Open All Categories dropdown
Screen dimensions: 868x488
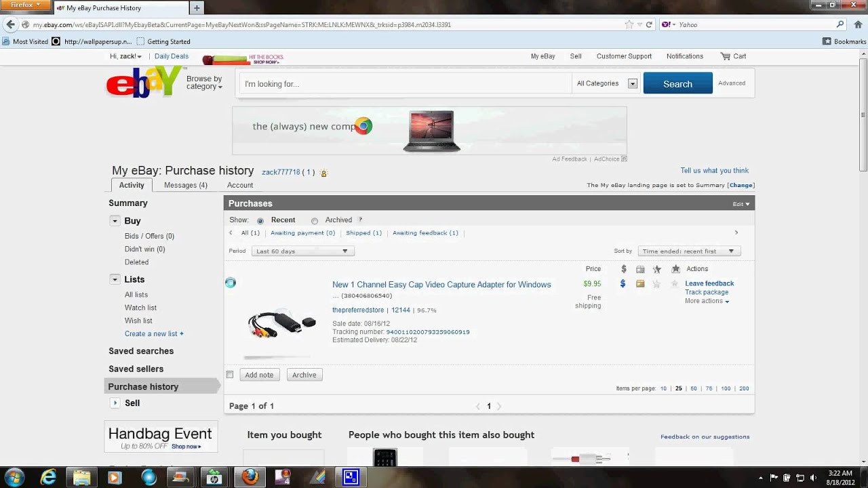pos(606,83)
